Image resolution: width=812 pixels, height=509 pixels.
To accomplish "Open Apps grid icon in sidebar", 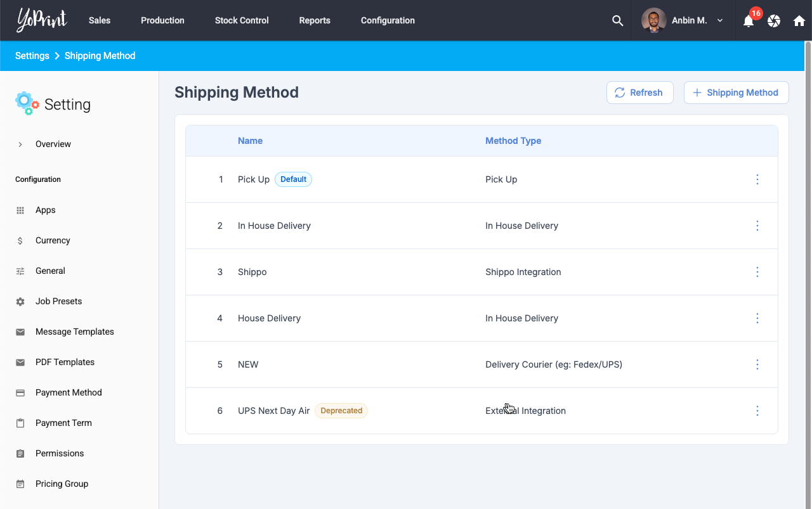I will [20, 210].
